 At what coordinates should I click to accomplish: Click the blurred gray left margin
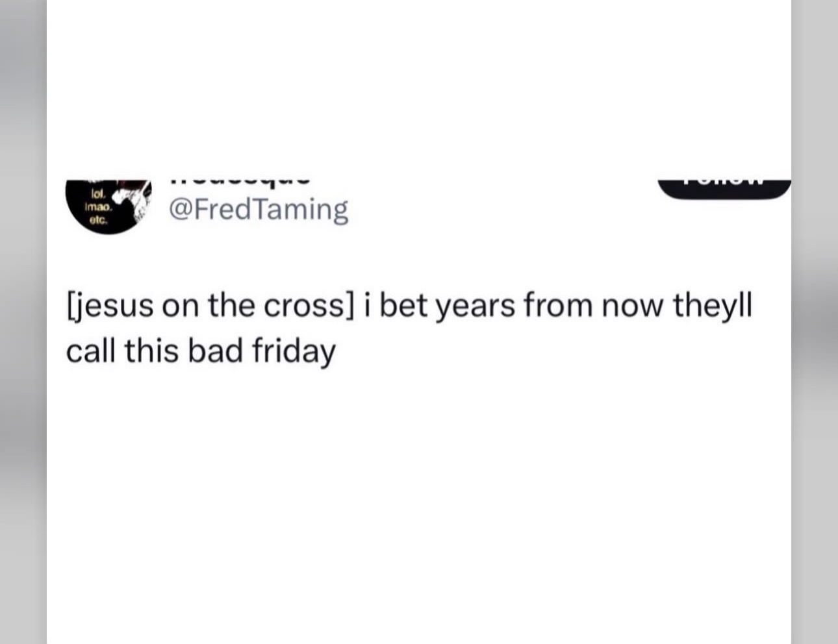[x=23, y=325]
